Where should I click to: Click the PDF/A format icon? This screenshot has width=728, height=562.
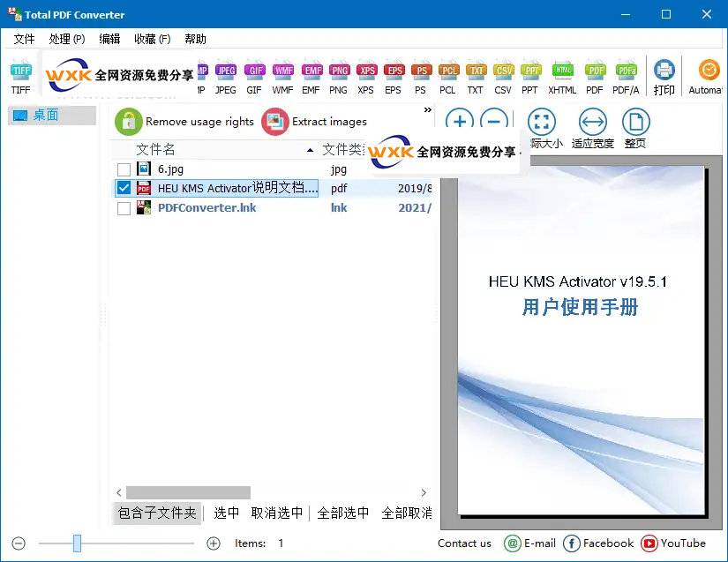pyautogui.click(x=626, y=76)
